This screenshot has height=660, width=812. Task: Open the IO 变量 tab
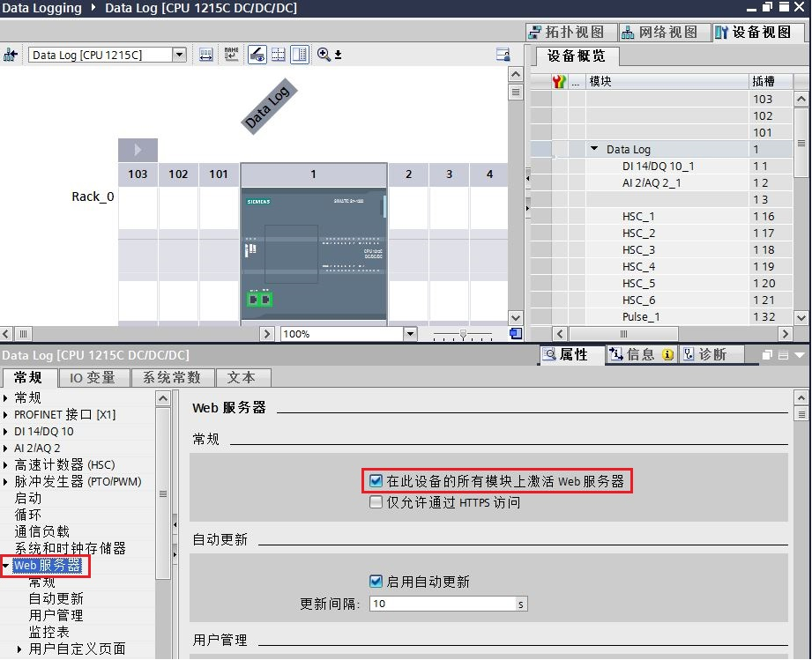93,377
